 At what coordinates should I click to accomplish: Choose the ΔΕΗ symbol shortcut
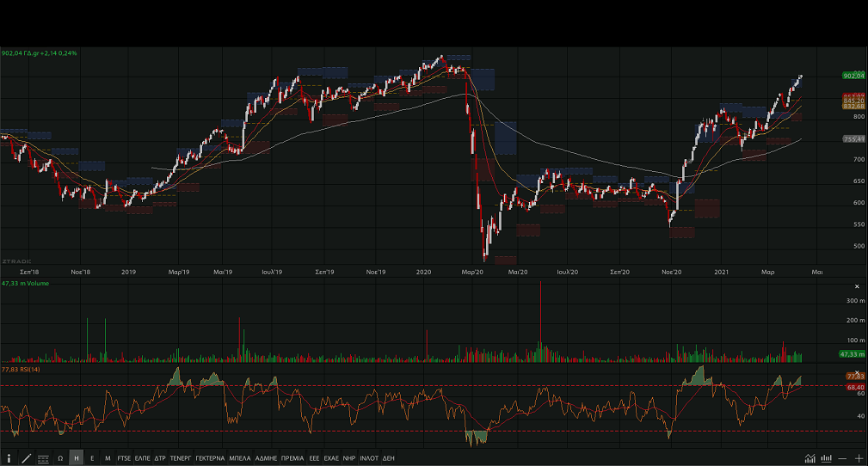(389, 458)
